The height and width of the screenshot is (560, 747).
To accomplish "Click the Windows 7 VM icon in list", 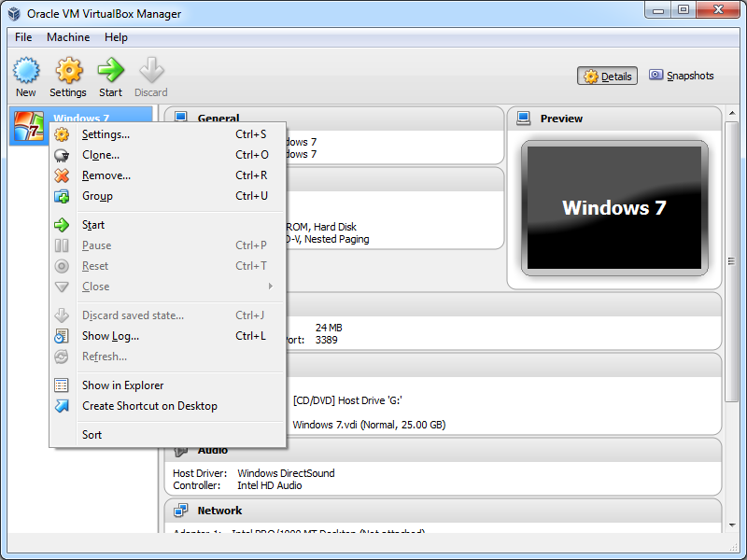I will [x=27, y=126].
